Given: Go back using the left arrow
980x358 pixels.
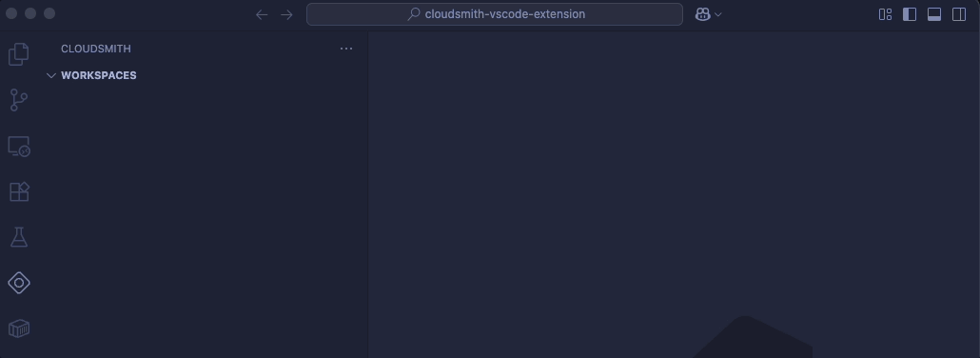Looking at the screenshot, I should point(262,14).
